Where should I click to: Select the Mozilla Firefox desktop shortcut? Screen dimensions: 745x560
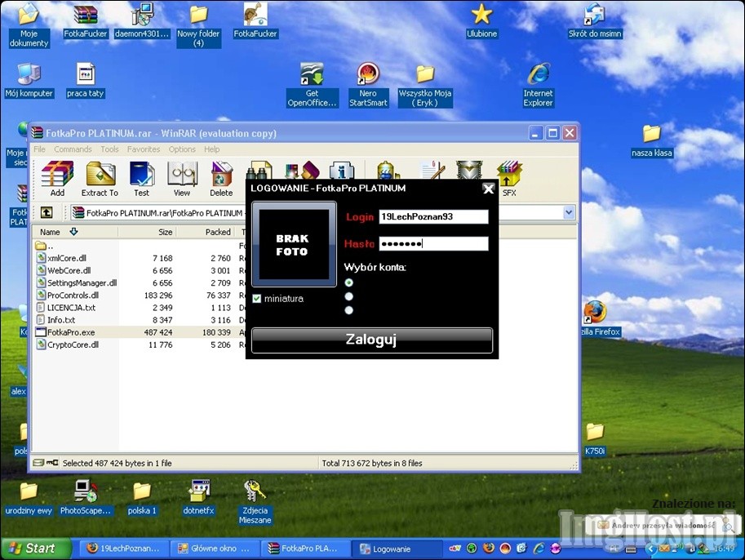597,318
